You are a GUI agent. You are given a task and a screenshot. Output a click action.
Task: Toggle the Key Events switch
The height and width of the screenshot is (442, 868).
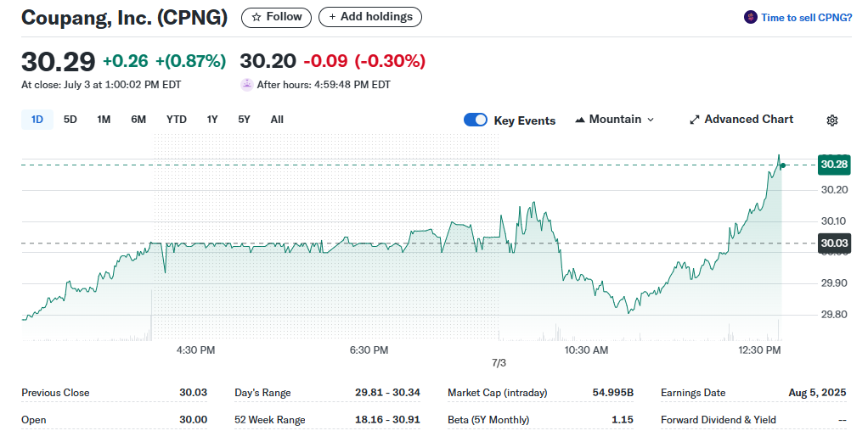476,120
